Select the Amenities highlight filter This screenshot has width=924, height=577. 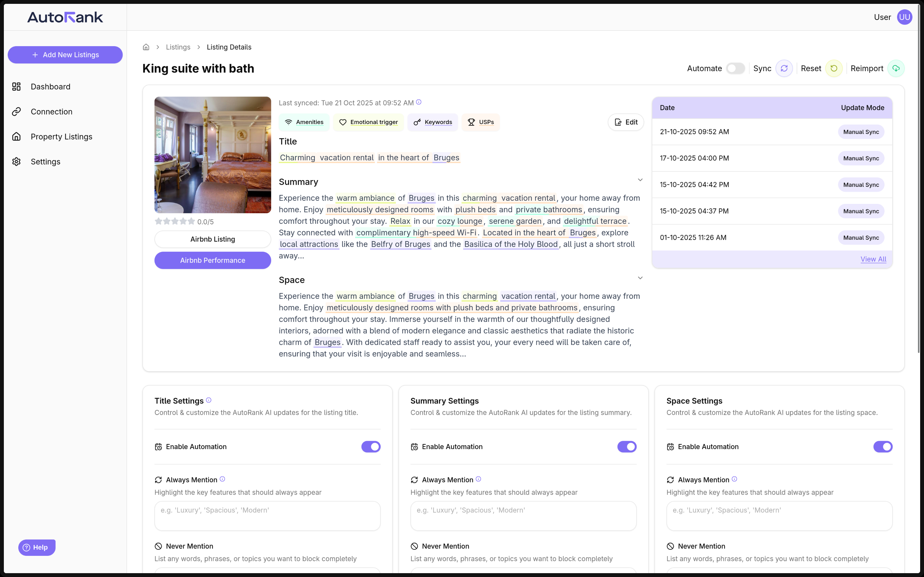[304, 122]
